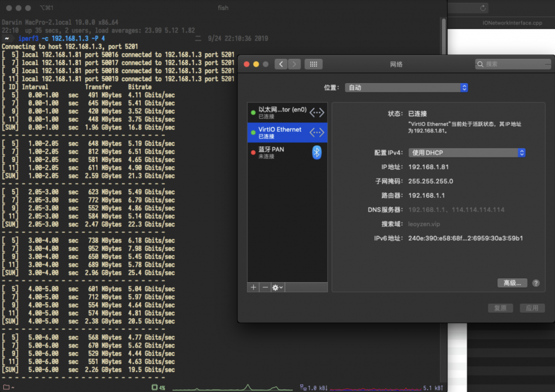Go forward with the right chevron button
This screenshot has width=555, height=392.
tap(294, 64)
